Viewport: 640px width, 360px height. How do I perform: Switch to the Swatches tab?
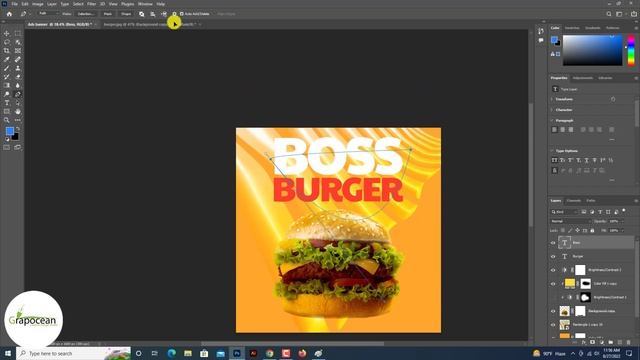(x=572, y=28)
